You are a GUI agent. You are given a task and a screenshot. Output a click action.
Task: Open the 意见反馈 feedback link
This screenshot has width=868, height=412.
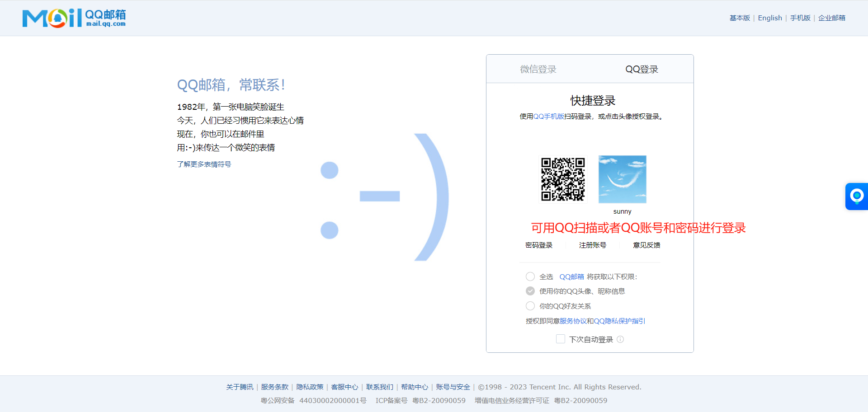646,245
